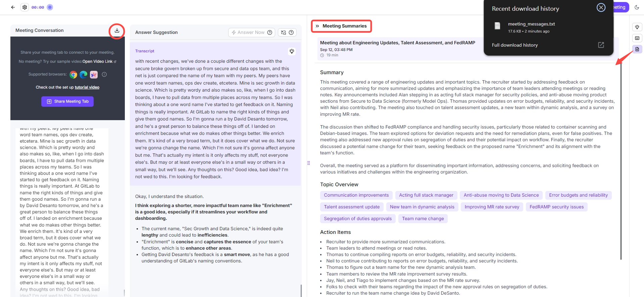Follow the Open Video Link
This screenshot has width=644, height=297.
98,61
